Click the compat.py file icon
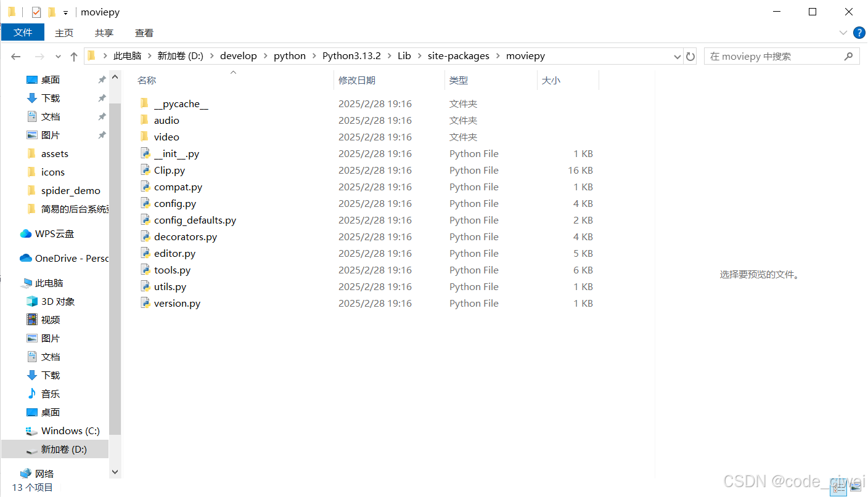Image resolution: width=868 pixels, height=497 pixels. tap(145, 187)
